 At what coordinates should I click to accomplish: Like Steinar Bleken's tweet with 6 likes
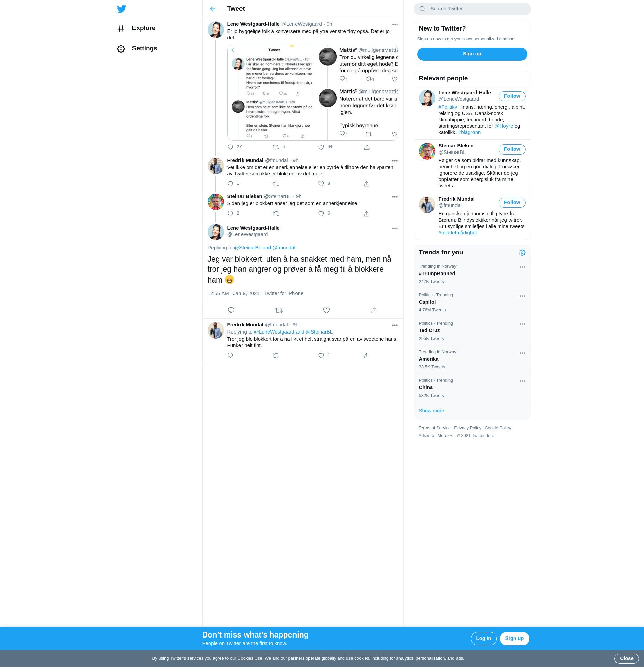[x=321, y=214]
